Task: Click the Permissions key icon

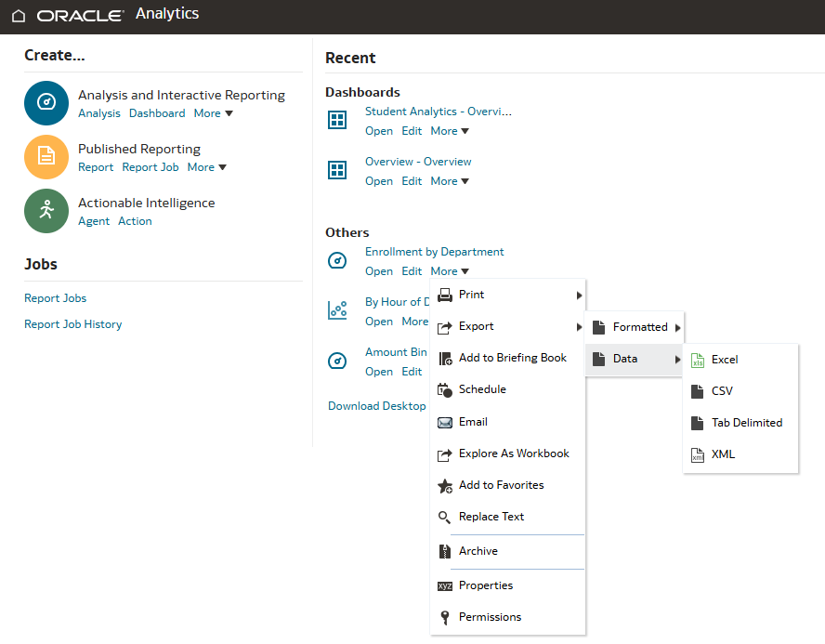Action: click(445, 618)
